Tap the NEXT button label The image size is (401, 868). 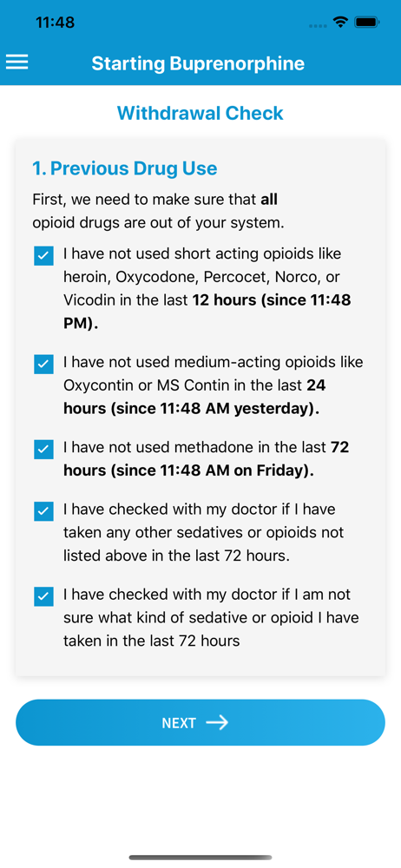pos(179,723)
